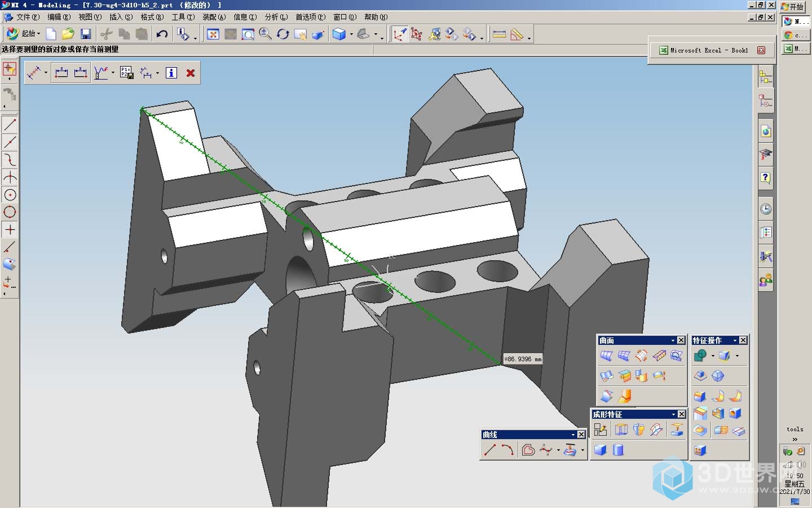Open the 曲面 toolbar options arrow
This screenshot has width=812, height=508.
(x=673, y=340)
